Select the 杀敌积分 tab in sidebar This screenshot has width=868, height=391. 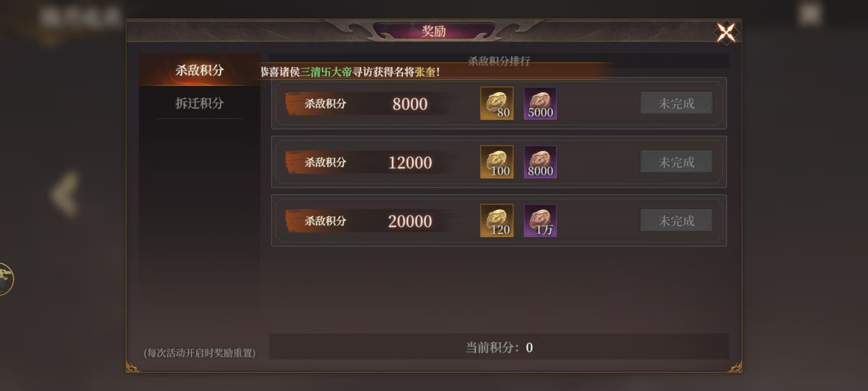point(199,70)
